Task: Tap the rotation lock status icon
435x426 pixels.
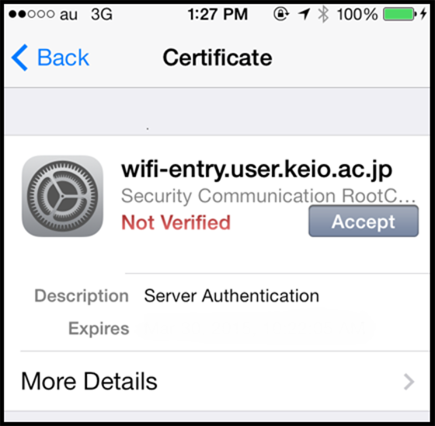Action: coord(281,14)
